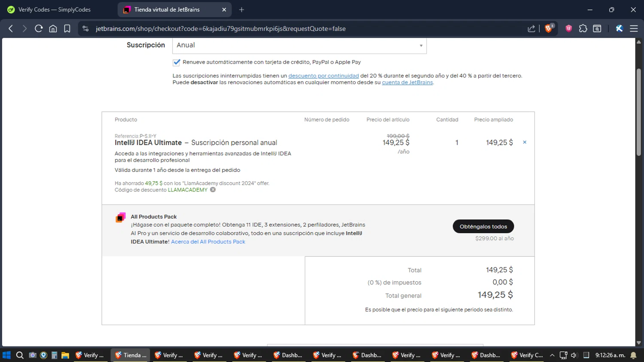Open the Windows notifications bell
The height and width of the screenshot is (362, 644).
coord(633,355)
